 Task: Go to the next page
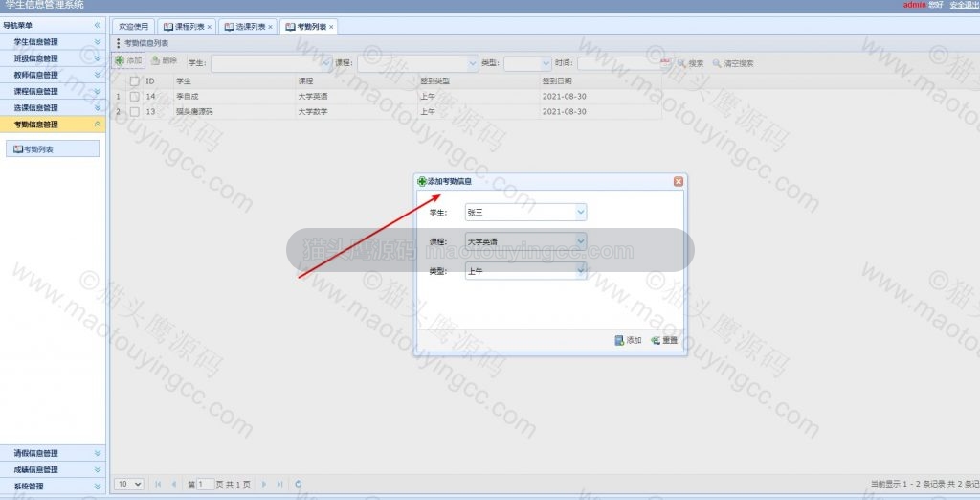[x=264, y=484]
